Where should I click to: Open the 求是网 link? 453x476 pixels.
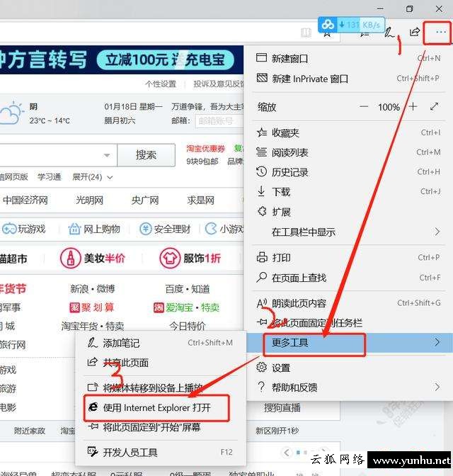pyautogui.click(x=200, y=200)
